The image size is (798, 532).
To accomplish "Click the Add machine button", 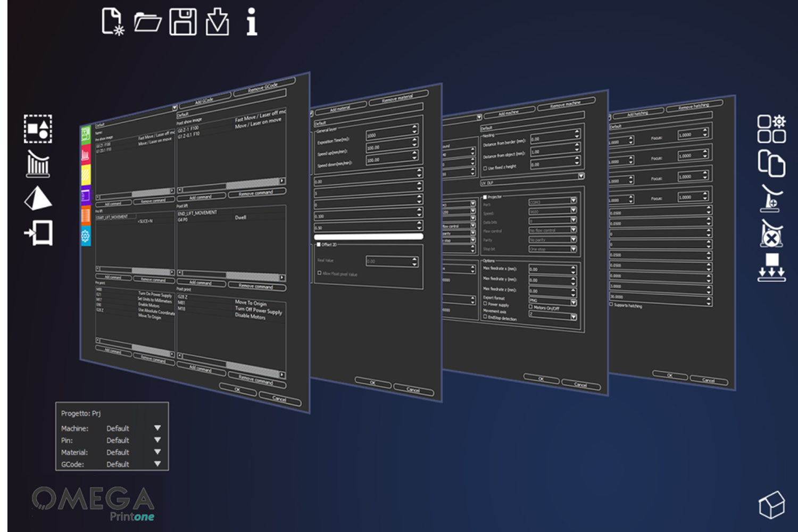I will click(x=509, y=112).
